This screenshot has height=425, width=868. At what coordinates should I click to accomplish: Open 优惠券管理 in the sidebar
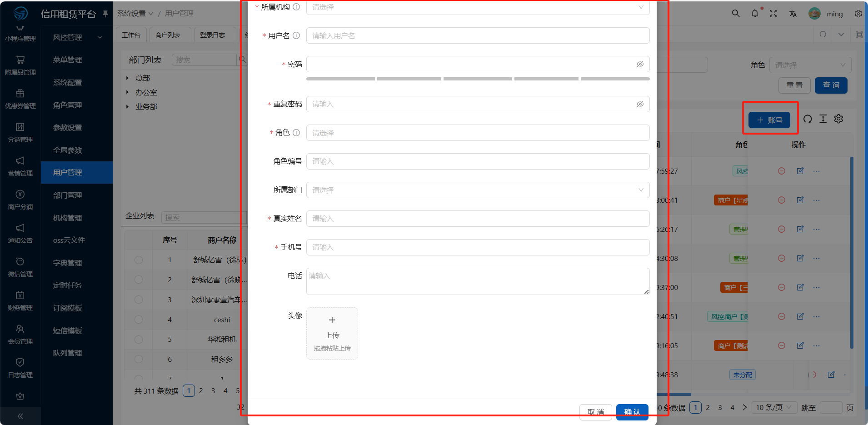(x=20, y=99)
